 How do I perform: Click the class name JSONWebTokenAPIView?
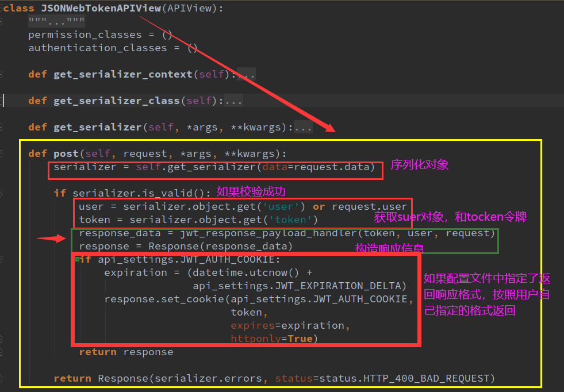pyautogui.click(x=101, y=8)
